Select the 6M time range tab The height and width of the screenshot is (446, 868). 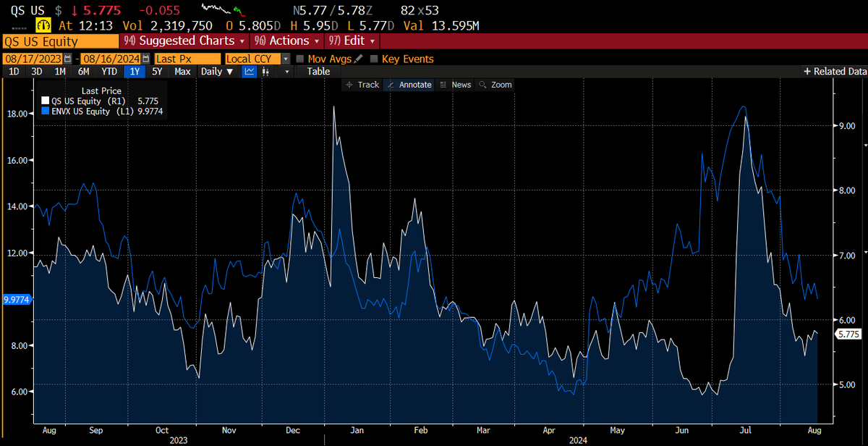click(x=84, y=72)
